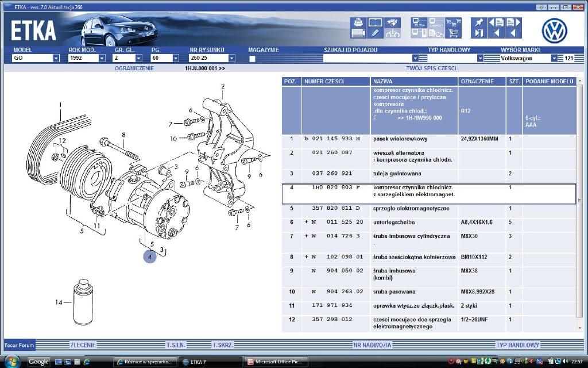Go to previous illustration page icon
The height and width of the screenshot is (368, 588).
point(496,22)
